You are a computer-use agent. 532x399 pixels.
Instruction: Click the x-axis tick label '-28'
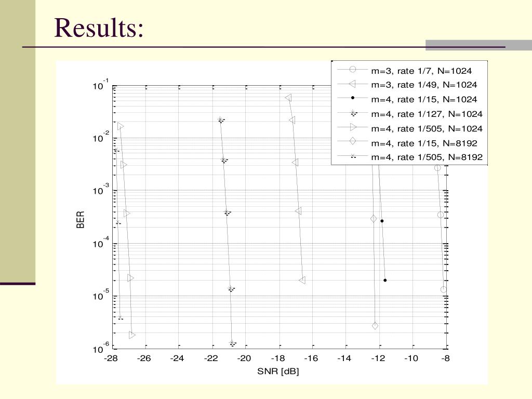[111, 358]
